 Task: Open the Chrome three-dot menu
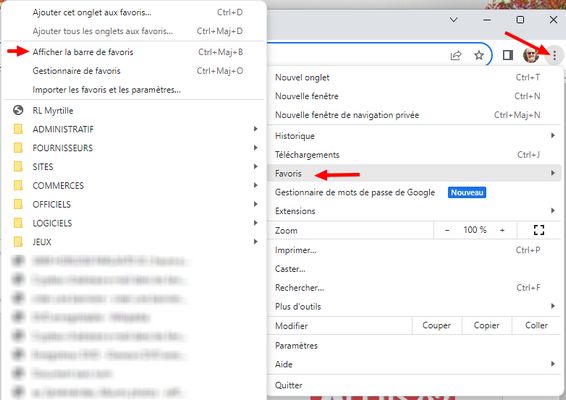pos(554,55)
